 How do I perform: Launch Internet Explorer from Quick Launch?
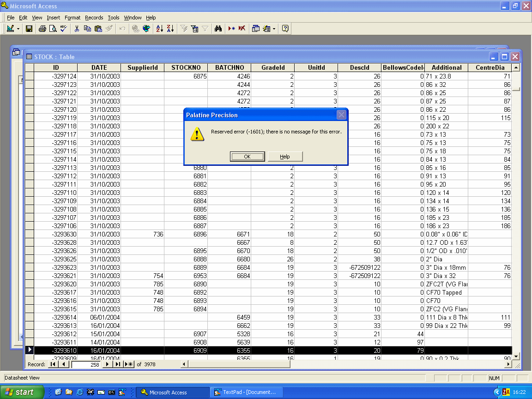coord(80,392)
